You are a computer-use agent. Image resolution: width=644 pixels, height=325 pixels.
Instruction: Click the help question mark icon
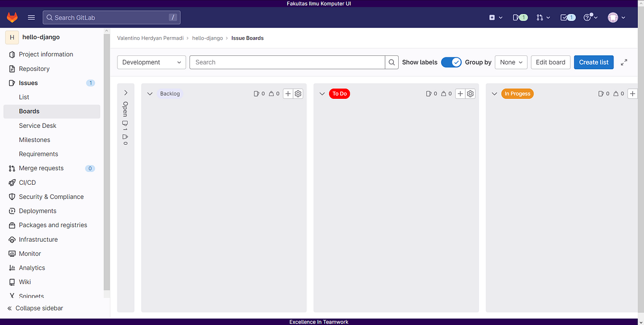pyautogui.click(x=587, y=17)
